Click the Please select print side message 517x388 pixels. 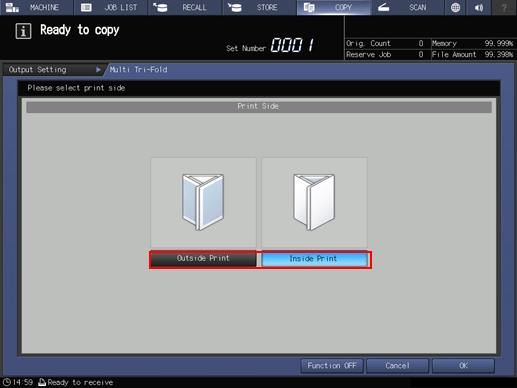click(76, 88)
